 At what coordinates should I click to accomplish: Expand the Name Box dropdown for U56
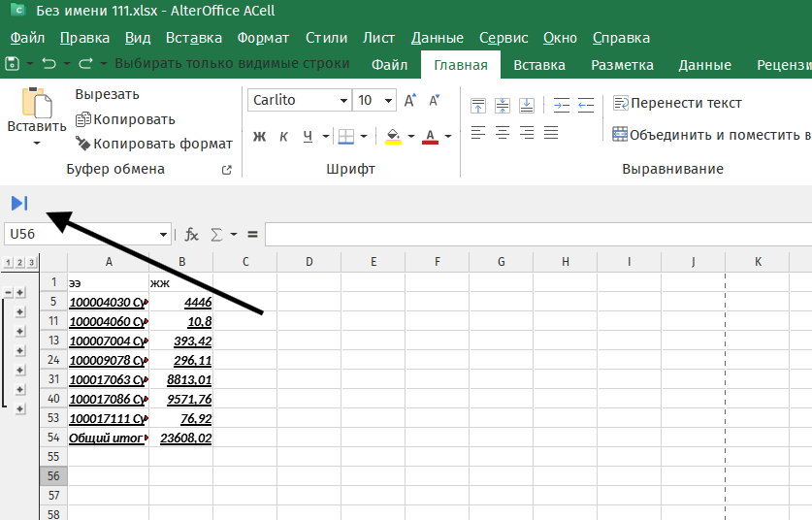click(x=164, y=234)
